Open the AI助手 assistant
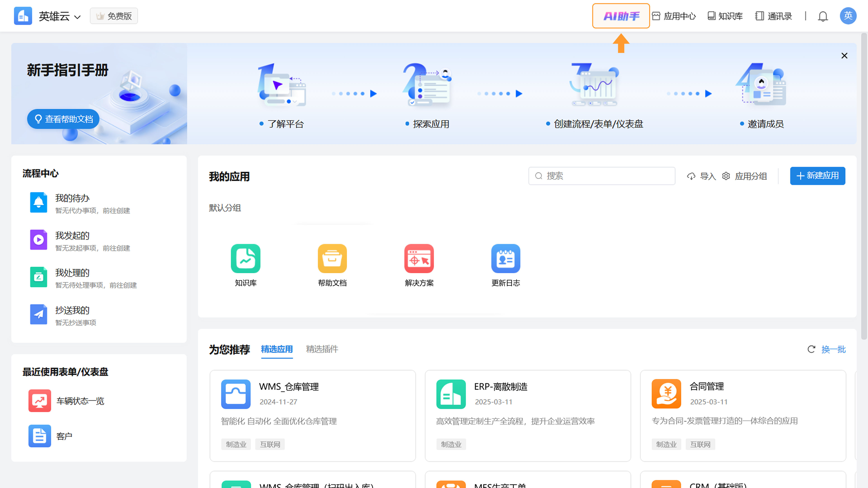Screen dimensions: 868x488 click(621, 16)
